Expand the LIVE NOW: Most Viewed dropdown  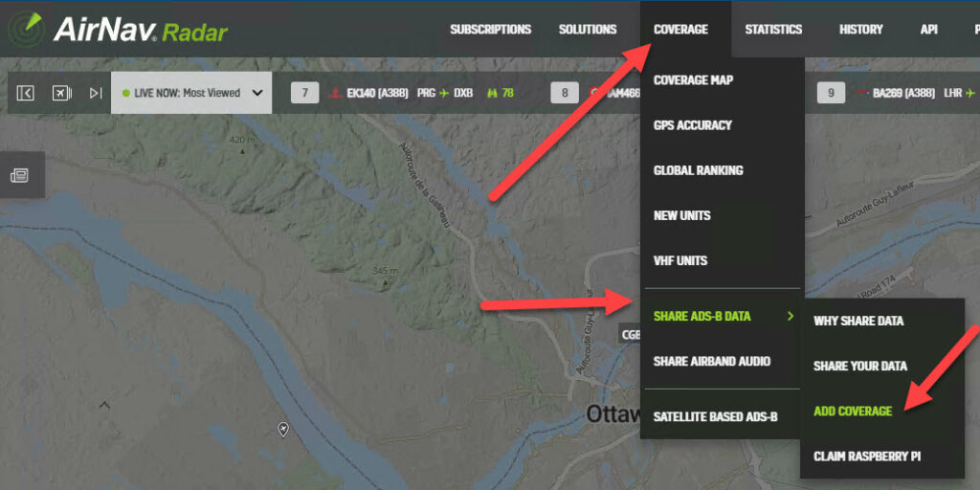tap(256, 93)
